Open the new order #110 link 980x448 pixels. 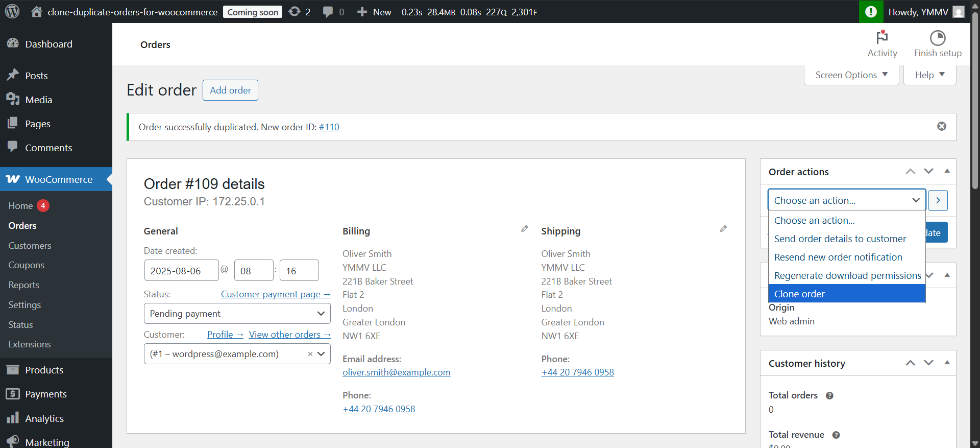point(329,127)
